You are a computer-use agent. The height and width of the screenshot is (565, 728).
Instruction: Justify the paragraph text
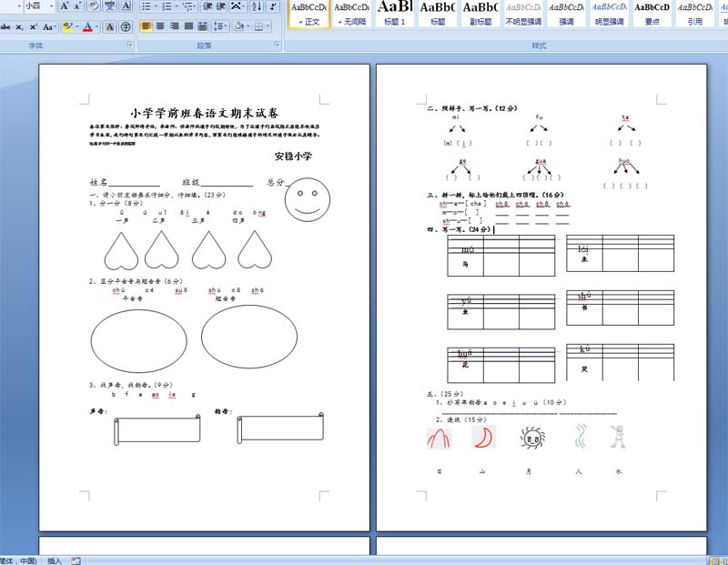coord(188,26)
